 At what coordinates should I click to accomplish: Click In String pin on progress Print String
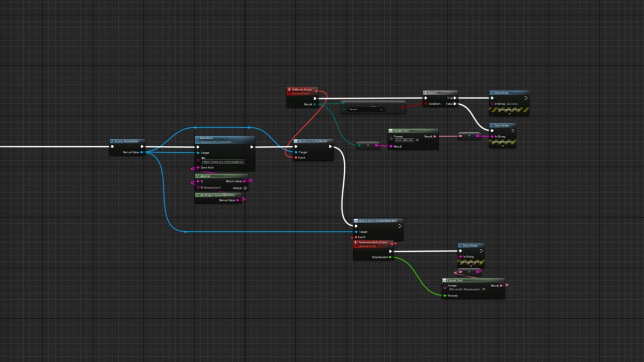pos(461,256)
